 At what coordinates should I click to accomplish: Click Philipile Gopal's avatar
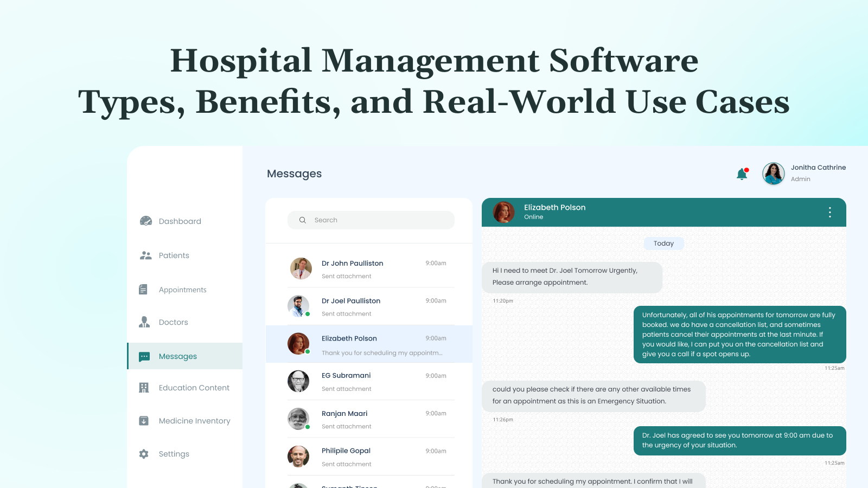point(298,457)
